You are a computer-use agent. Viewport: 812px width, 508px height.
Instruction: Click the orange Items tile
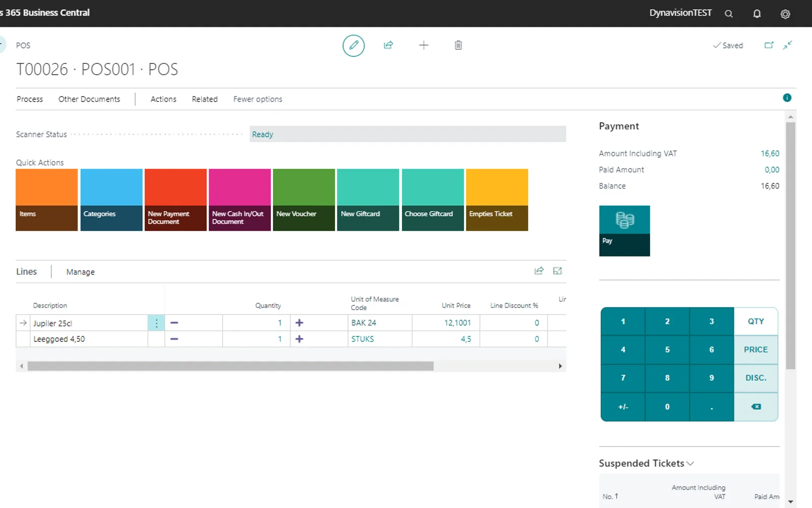(x=47, y=200)
